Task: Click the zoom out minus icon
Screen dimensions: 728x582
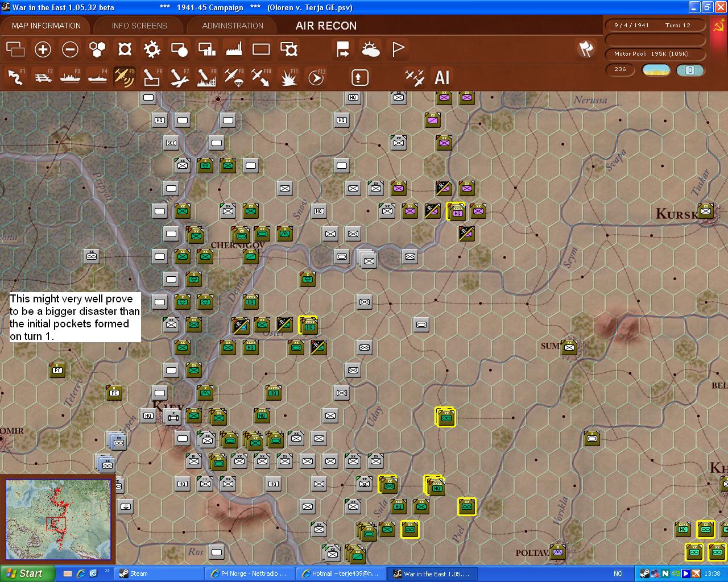Action: point(70,49)
